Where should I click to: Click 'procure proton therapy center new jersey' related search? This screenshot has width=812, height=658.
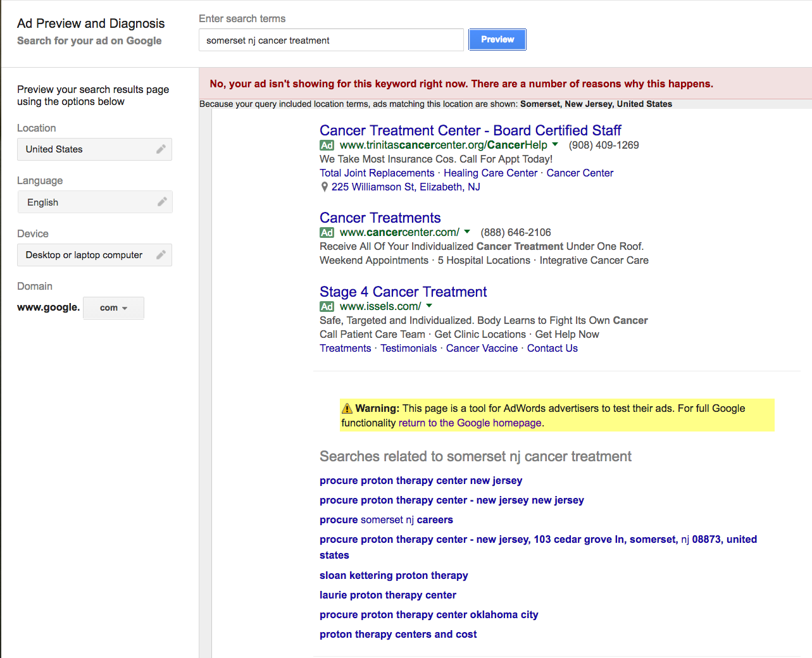tap(421, 480)
